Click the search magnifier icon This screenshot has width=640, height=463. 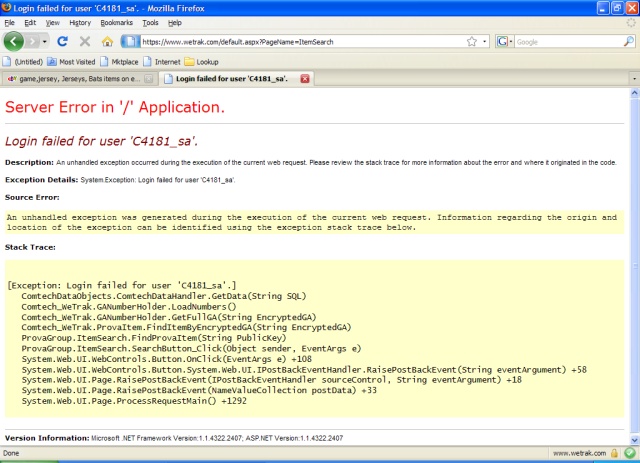coord(629,41)
